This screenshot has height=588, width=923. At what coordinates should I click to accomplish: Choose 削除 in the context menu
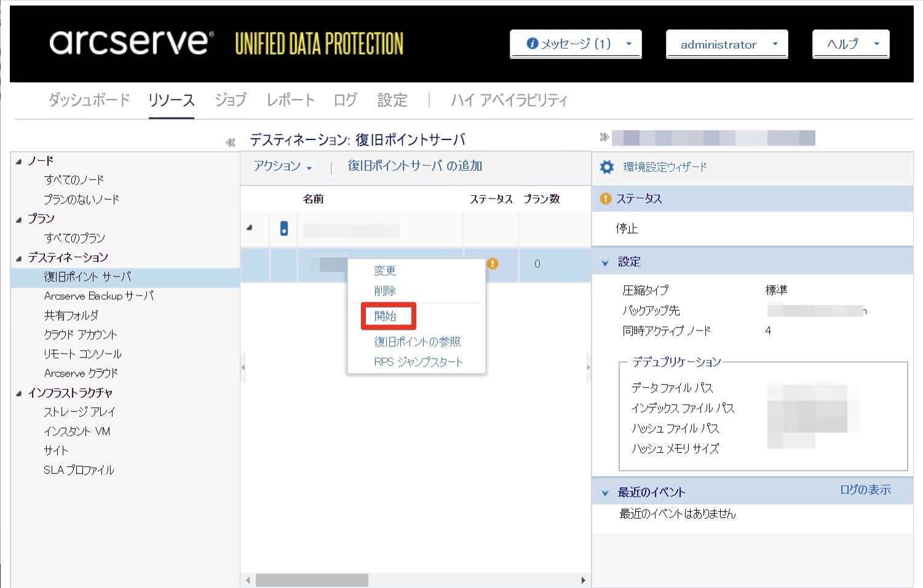[385, 291]
